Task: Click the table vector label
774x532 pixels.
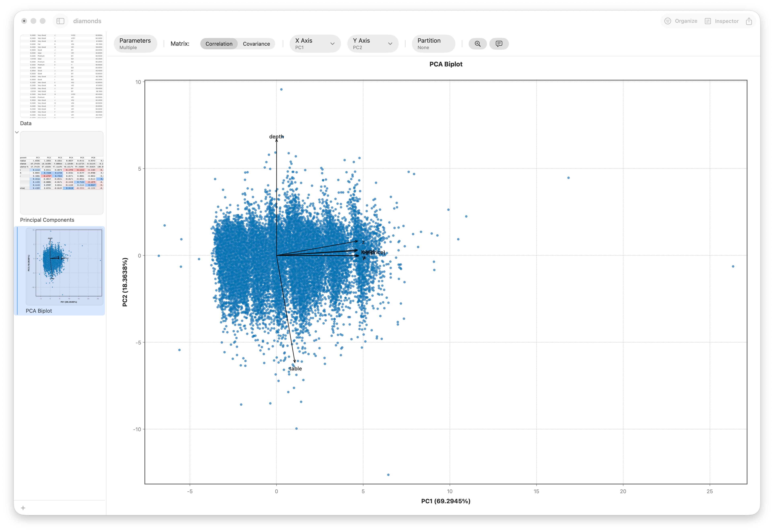Action: tap(295, 369)
